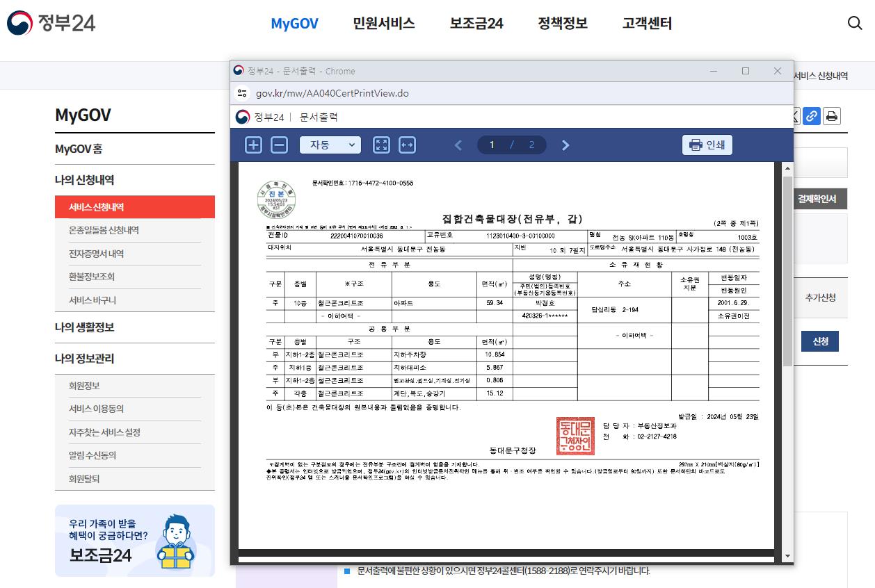This screenshot has width=875, height=588.
Task: Click the MyGOV sidebar heading
Action: tap(83, 115)
